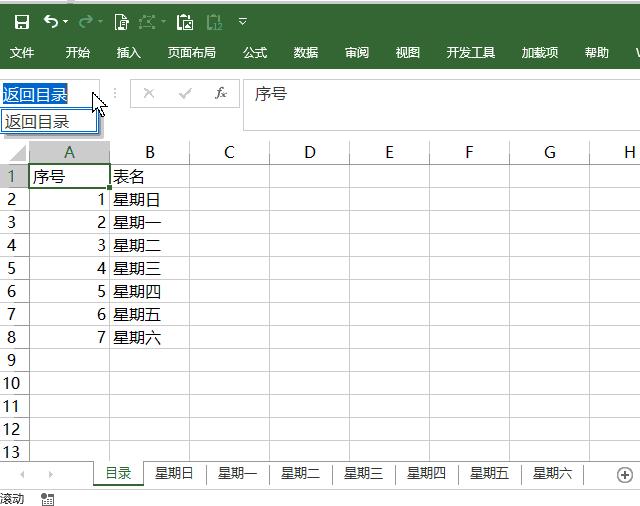Open Customize Quick Access Toolbar dropdown

coord(242,21)
